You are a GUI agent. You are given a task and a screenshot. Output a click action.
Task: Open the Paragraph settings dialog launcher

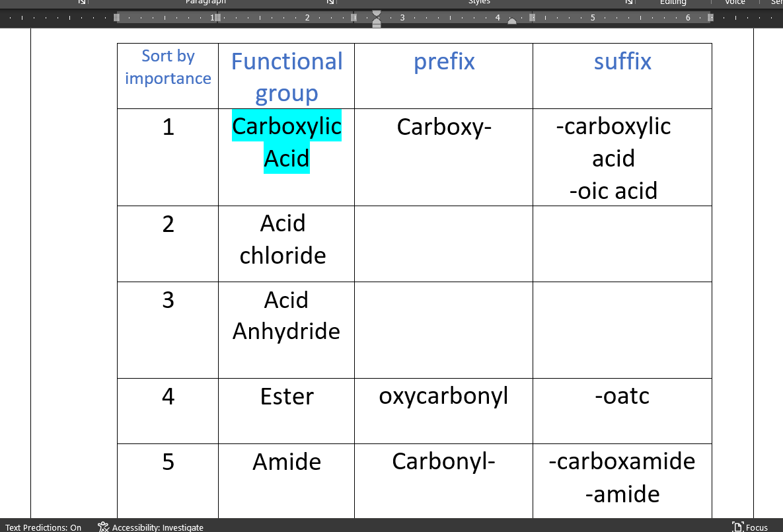click(330, 2)
